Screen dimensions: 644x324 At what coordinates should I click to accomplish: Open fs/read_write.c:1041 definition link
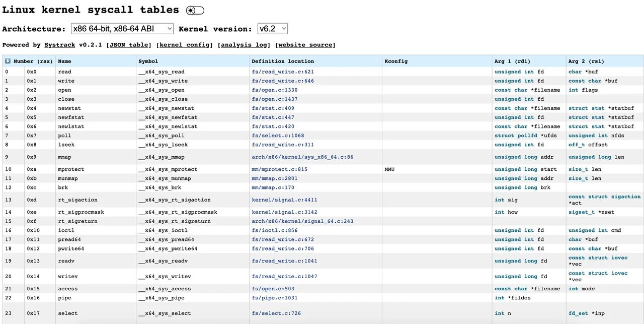point(285,261)
